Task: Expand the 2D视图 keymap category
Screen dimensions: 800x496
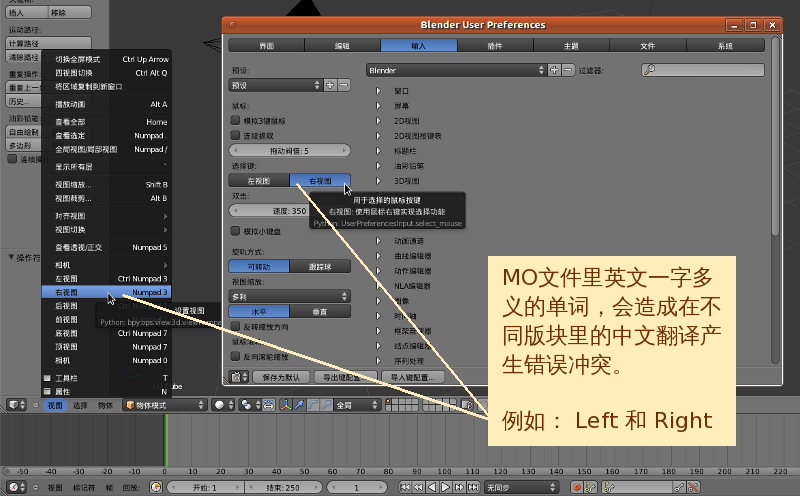Action: point(378,121)
